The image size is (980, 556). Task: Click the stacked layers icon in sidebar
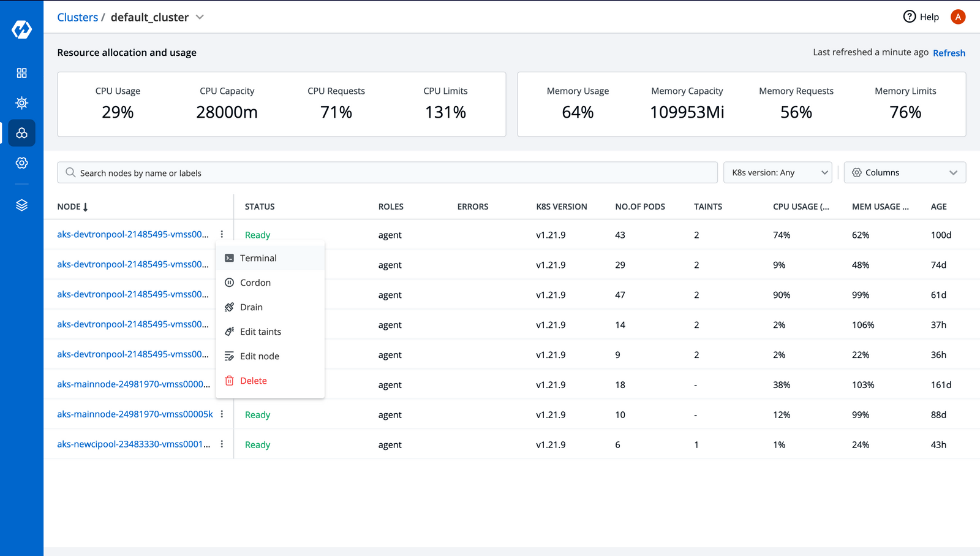coord(21,205)
